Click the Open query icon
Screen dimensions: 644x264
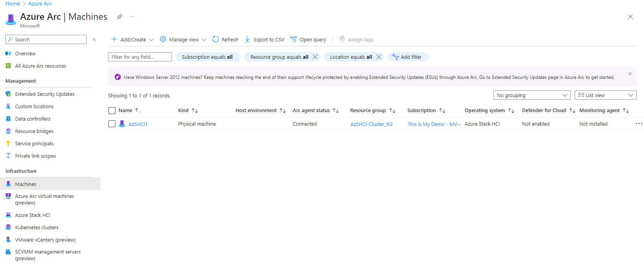[x=294, y=39]
